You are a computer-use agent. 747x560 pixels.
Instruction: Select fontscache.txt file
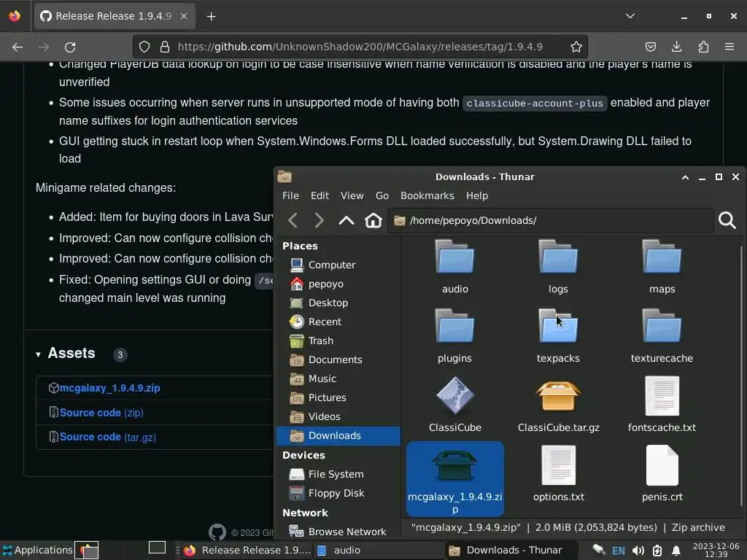662,405
